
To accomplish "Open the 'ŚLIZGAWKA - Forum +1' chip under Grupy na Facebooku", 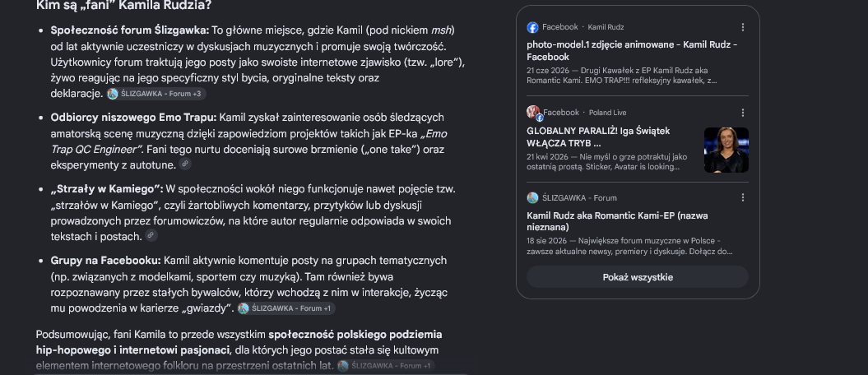I will coord(286,308).
